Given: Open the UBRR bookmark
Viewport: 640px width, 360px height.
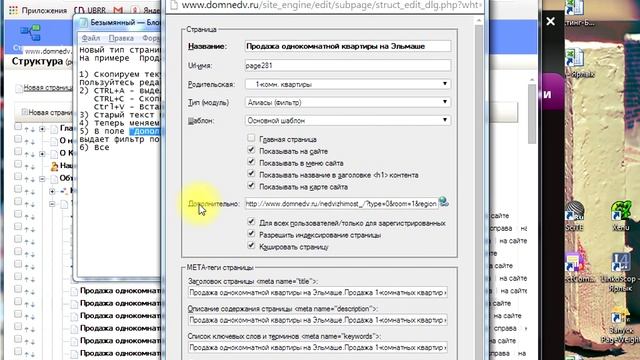Looking at the screenshot, I should click(91, 10).
